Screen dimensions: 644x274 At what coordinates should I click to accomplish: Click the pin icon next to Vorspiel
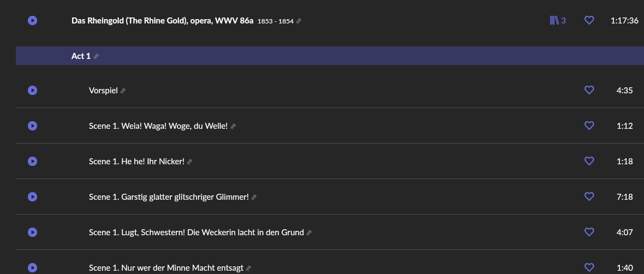pyautogui.click(x=123, y=91)
